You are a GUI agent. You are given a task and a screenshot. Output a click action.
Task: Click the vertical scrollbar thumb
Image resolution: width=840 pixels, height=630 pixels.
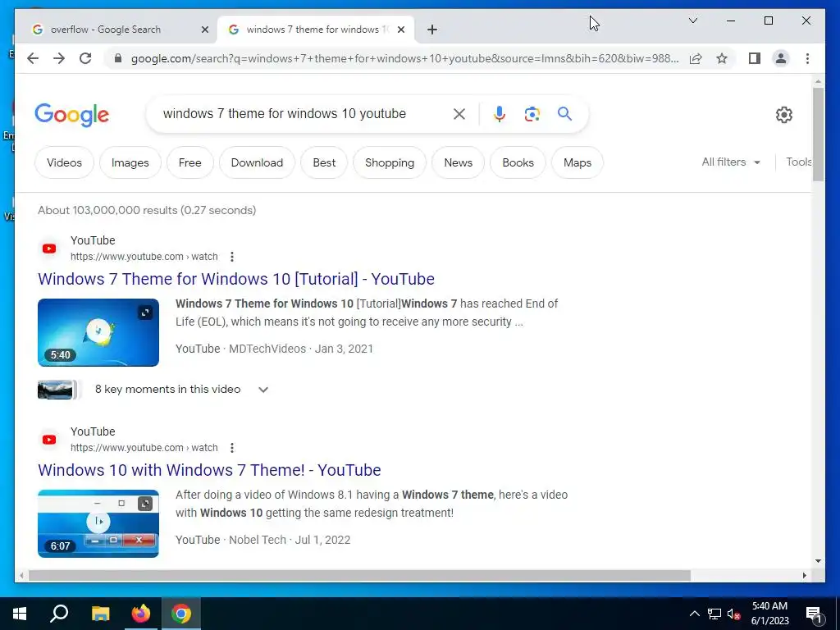pos(818,135)
